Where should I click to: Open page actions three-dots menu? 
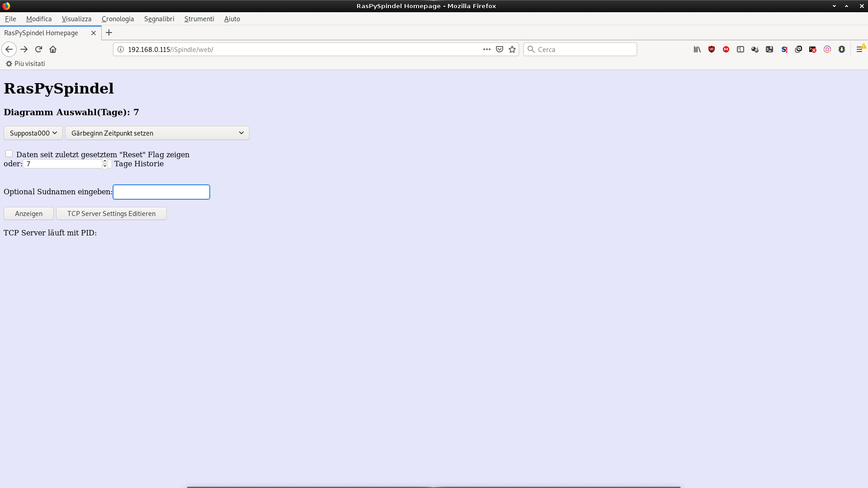click(486, 49)
